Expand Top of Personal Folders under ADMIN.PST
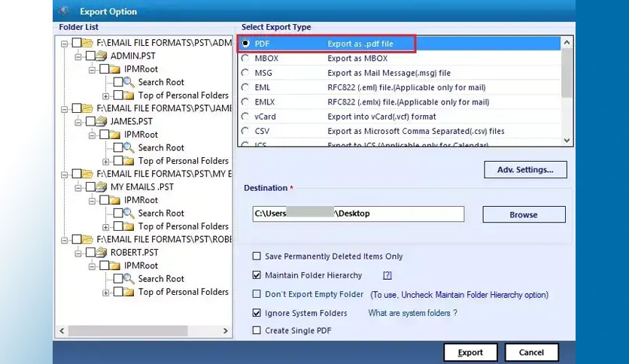 click(x=105, y=96)
